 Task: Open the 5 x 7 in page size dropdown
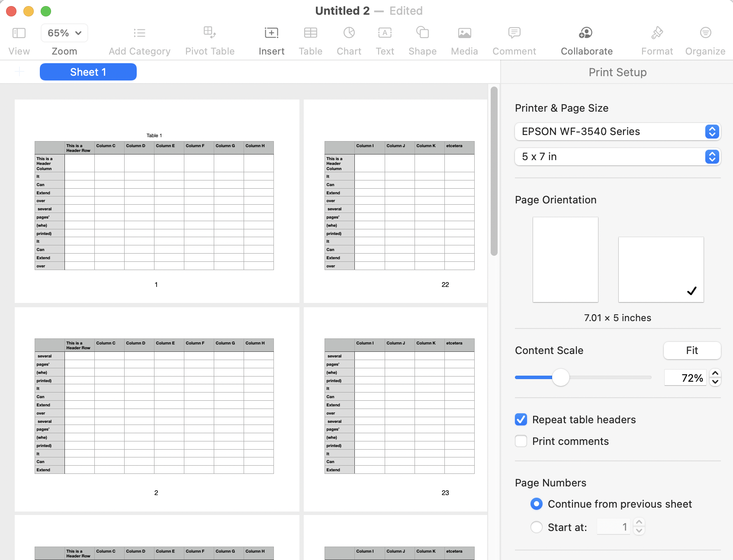pos(617,157)
